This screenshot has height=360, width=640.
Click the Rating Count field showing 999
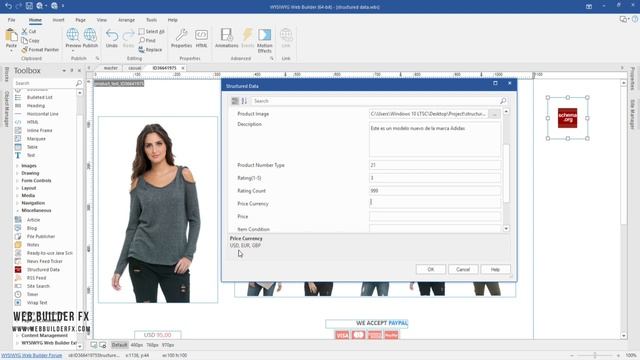(x=435, y=191)
